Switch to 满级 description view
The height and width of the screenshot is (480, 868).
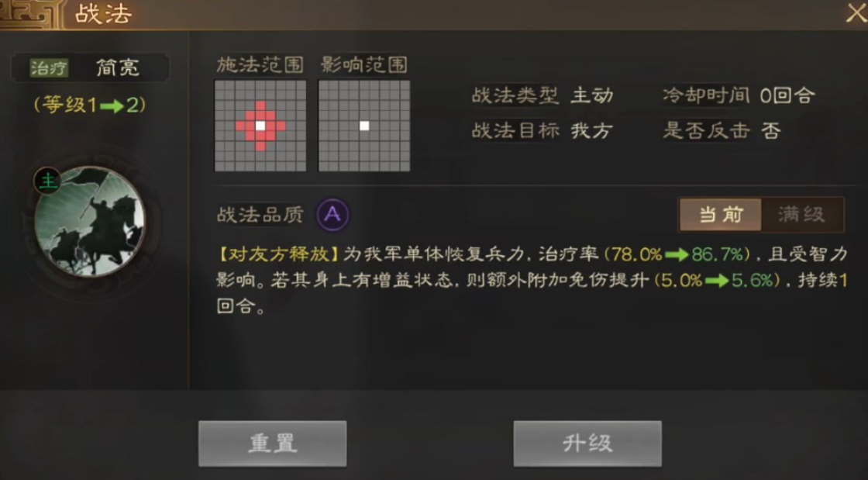click(801, 215)
